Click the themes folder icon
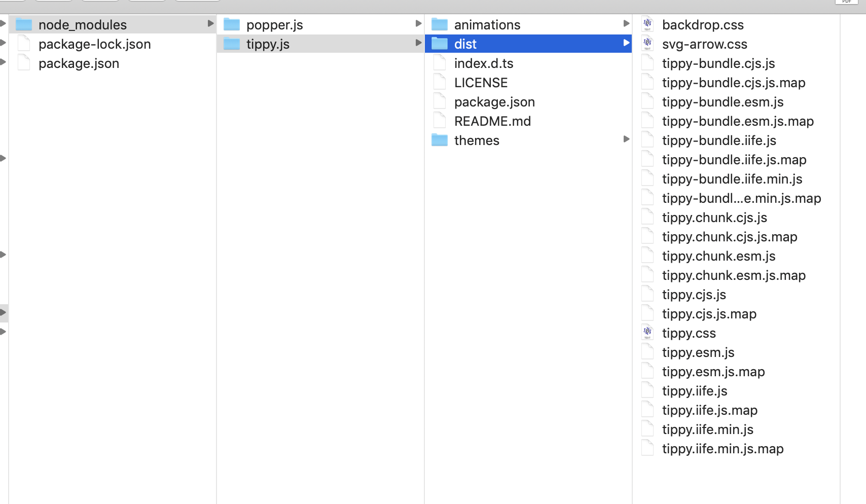Screen dimensions: 866x504 [x=439, y=139]
